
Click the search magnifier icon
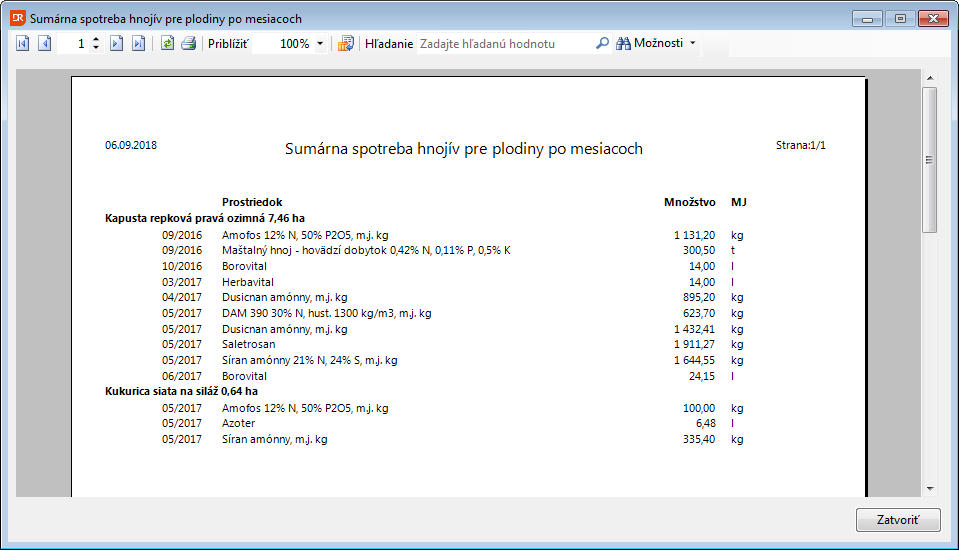pos(602,43)
